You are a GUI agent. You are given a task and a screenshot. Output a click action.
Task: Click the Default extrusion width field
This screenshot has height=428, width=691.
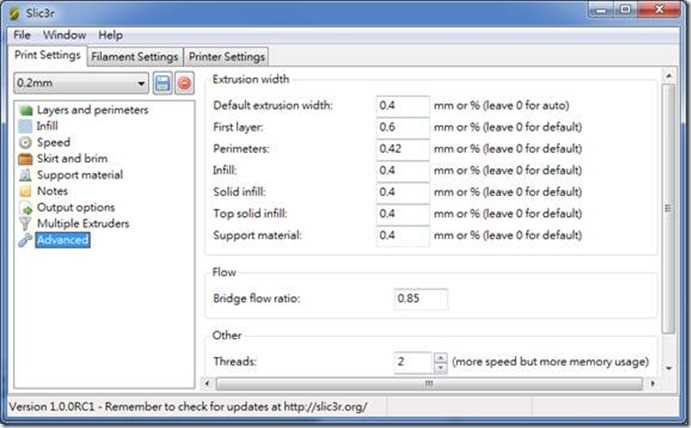tap(403, 106)
